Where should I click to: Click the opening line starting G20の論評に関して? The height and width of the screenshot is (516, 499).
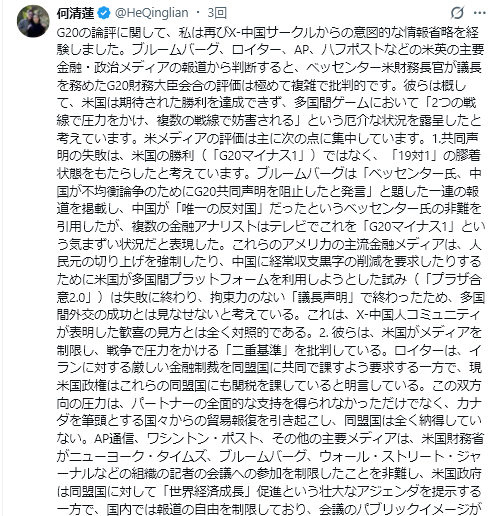[268, 32]
